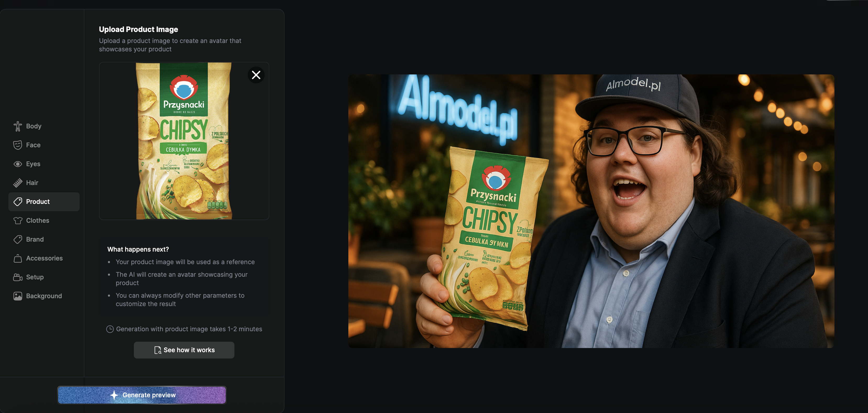Click the Accessories bag icon
Screen dimensions: 868x413
pyautogui.click(x=18, y=258)
